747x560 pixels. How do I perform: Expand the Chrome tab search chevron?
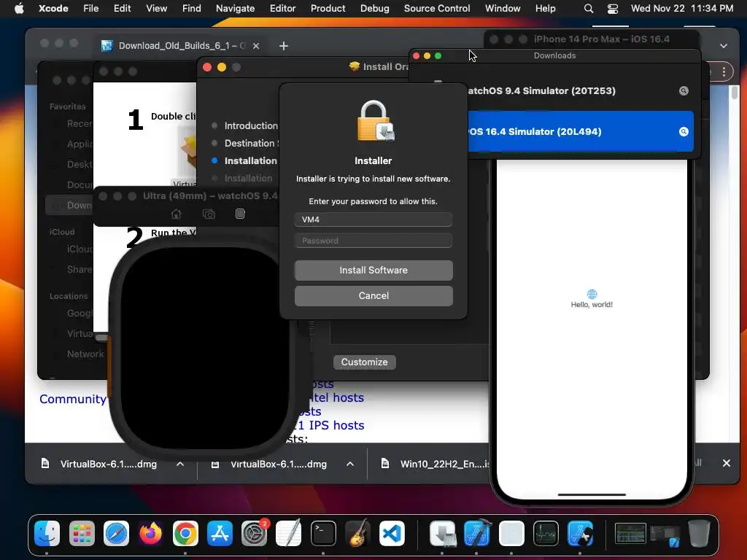tap(724, 46)
